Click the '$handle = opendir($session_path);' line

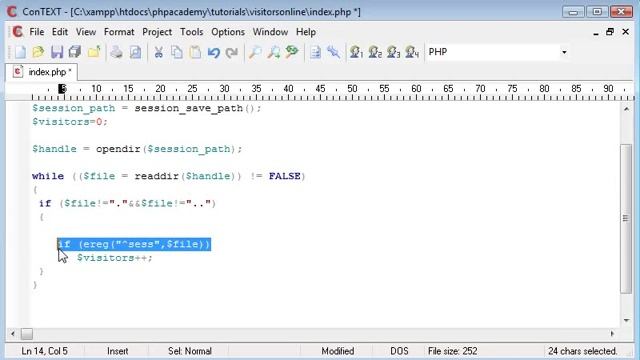[x=137, y=149]
